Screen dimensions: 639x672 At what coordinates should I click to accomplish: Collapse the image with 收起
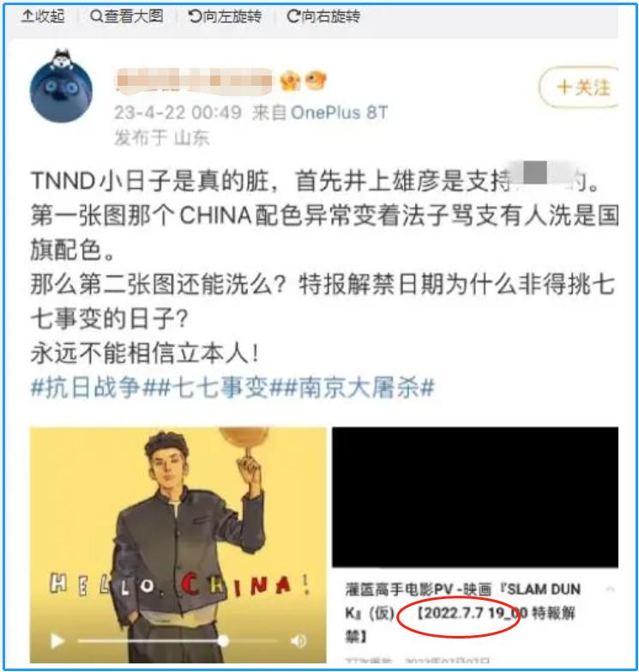[43, 16]
